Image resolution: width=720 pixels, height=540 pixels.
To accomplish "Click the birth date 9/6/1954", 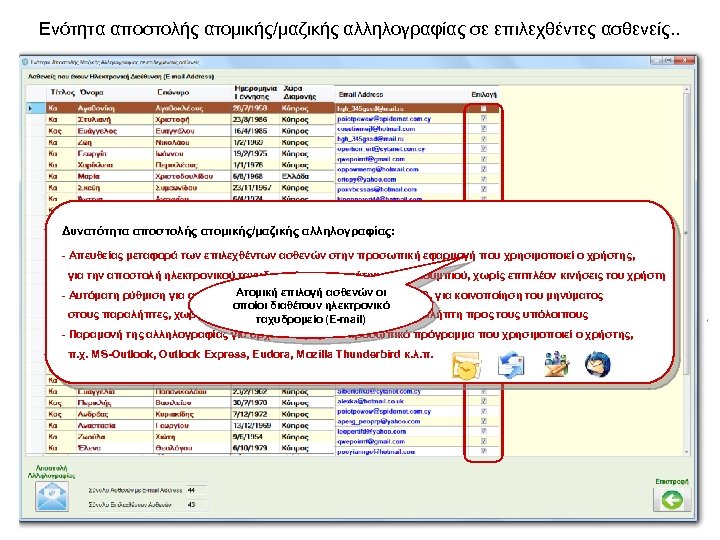I will (247, 437).
